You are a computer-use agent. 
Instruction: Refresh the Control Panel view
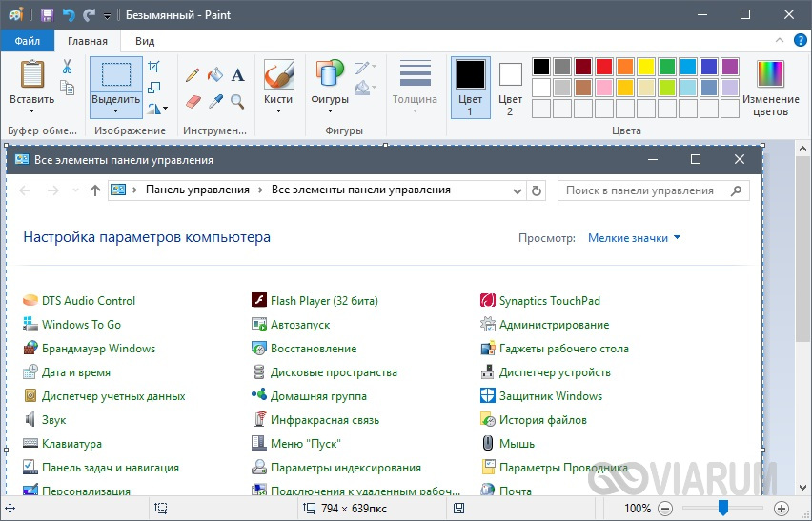(x=536, y=190)
